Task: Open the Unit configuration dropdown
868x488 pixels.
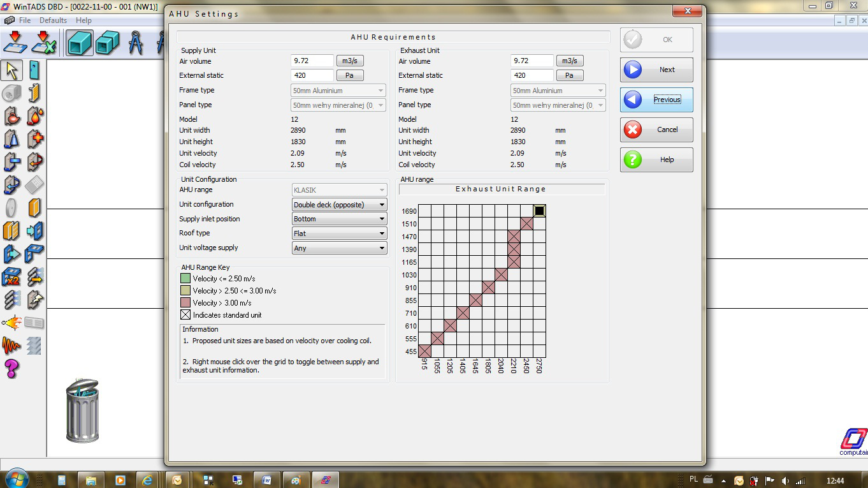Action: coord(339,205)
